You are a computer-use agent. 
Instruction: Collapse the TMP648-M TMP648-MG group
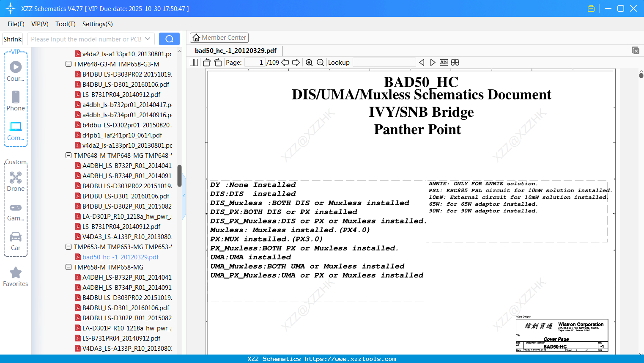(68, 155)
